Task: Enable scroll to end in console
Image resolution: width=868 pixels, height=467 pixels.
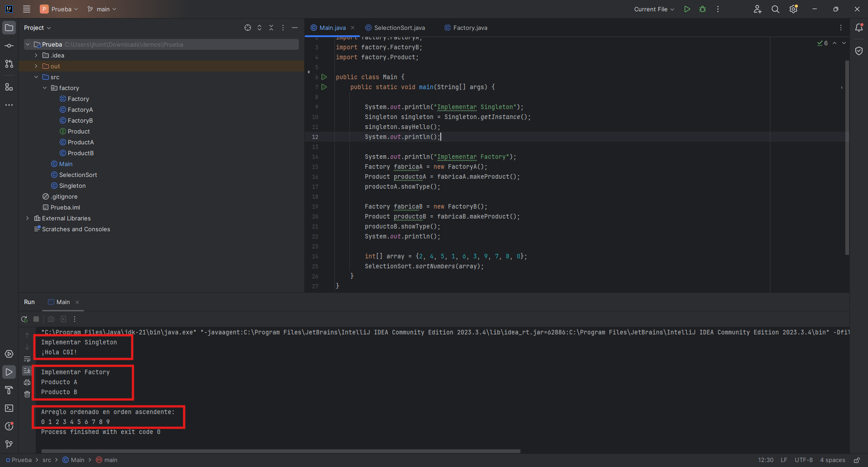Action: 27,371
